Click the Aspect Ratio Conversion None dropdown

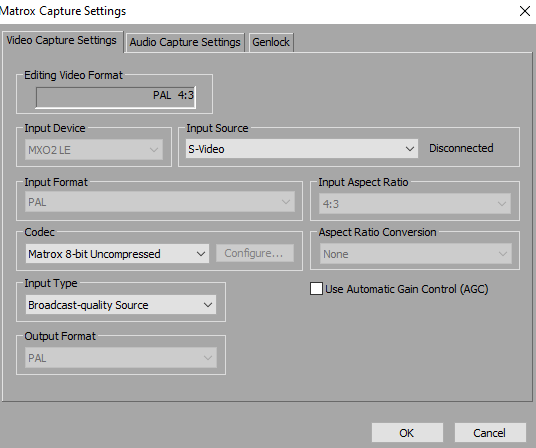point(416,254)
